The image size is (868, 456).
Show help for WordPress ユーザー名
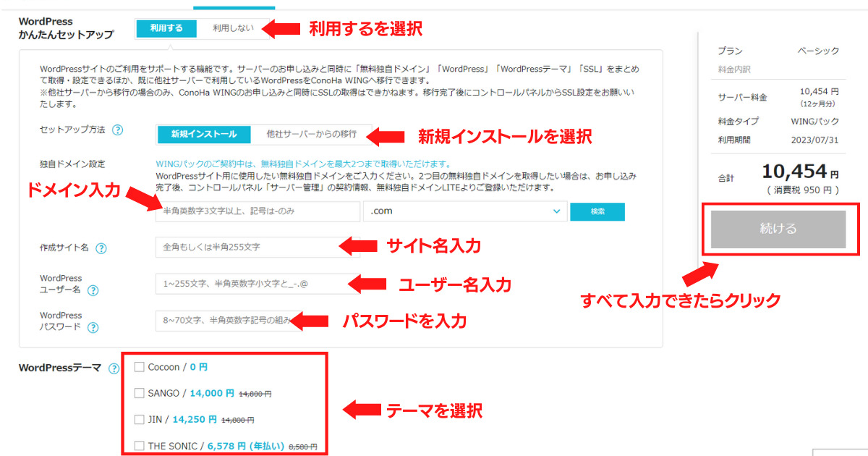point(93,290)
